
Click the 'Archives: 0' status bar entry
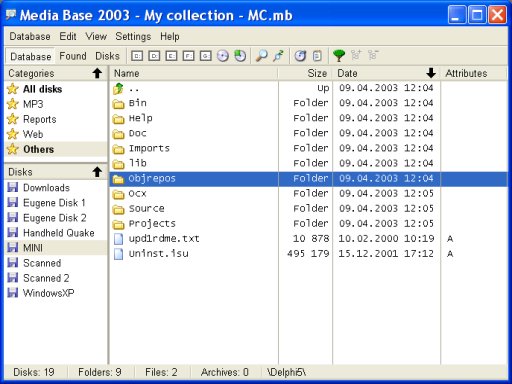tap(224, 372)
